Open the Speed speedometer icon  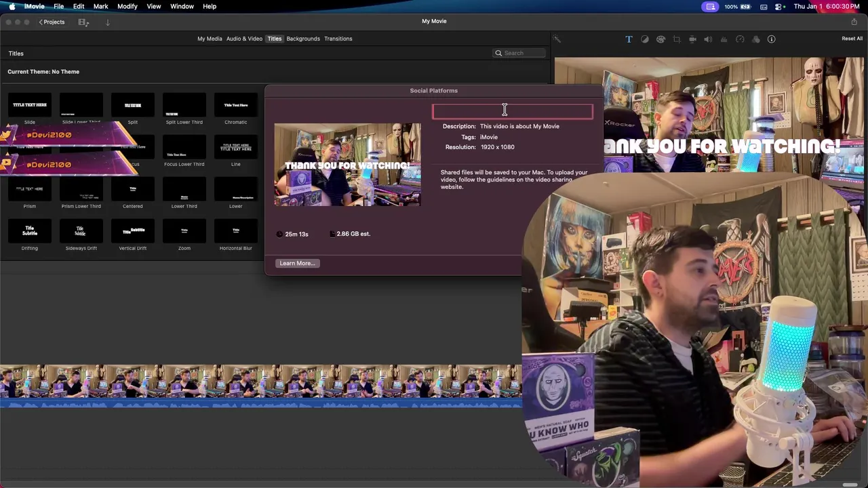click(x=740, y=39)
